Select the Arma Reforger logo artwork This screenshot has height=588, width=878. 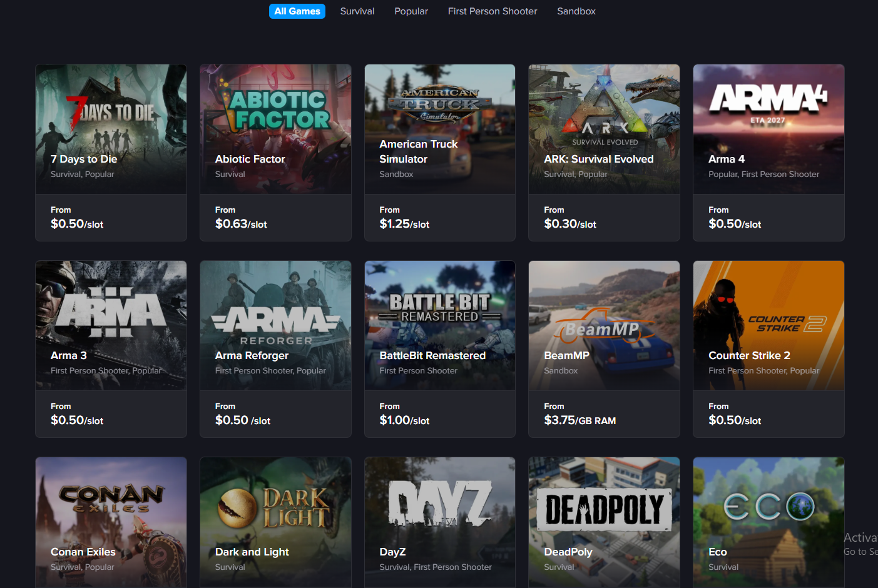[276, 325]
